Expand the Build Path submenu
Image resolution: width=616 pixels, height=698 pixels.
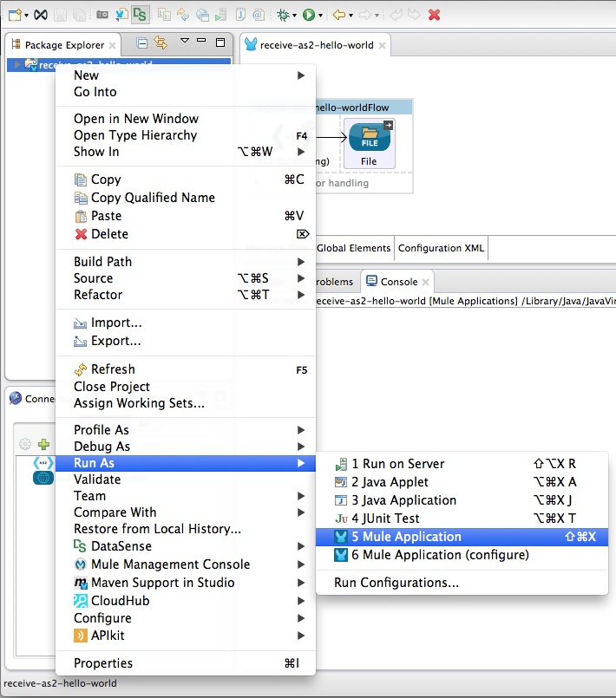[x=186, y=261]
